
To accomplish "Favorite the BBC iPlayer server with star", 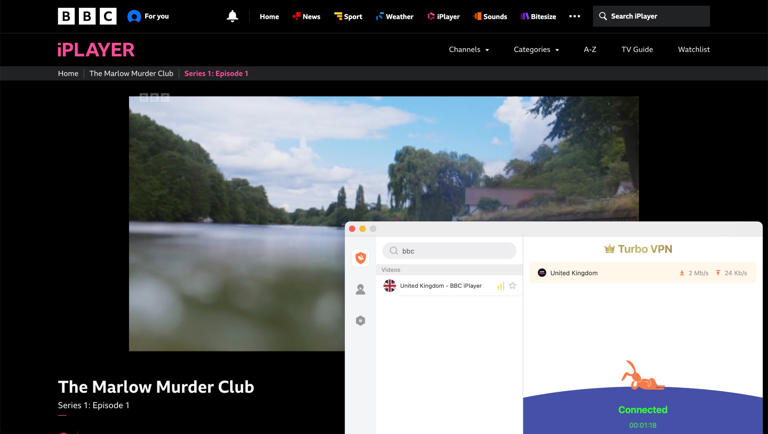I will (x=512, y=286).
